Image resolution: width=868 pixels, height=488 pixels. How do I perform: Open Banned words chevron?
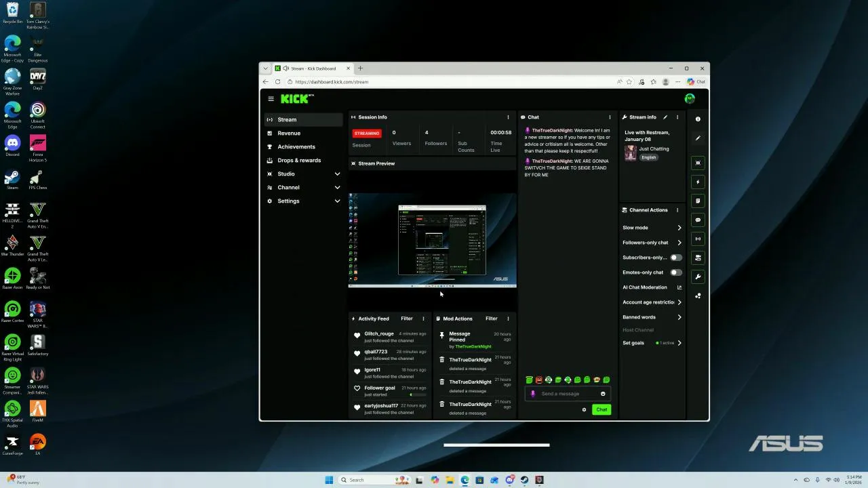[679, 317]
